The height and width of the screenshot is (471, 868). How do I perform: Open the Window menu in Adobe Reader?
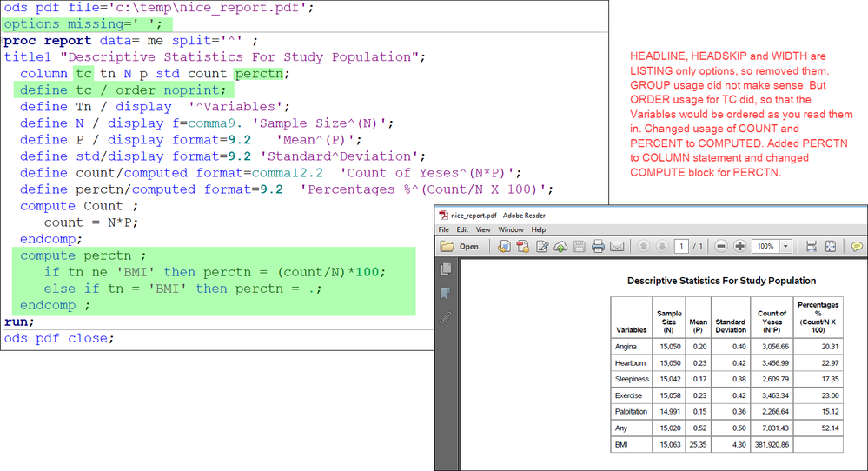click(510, 229)
